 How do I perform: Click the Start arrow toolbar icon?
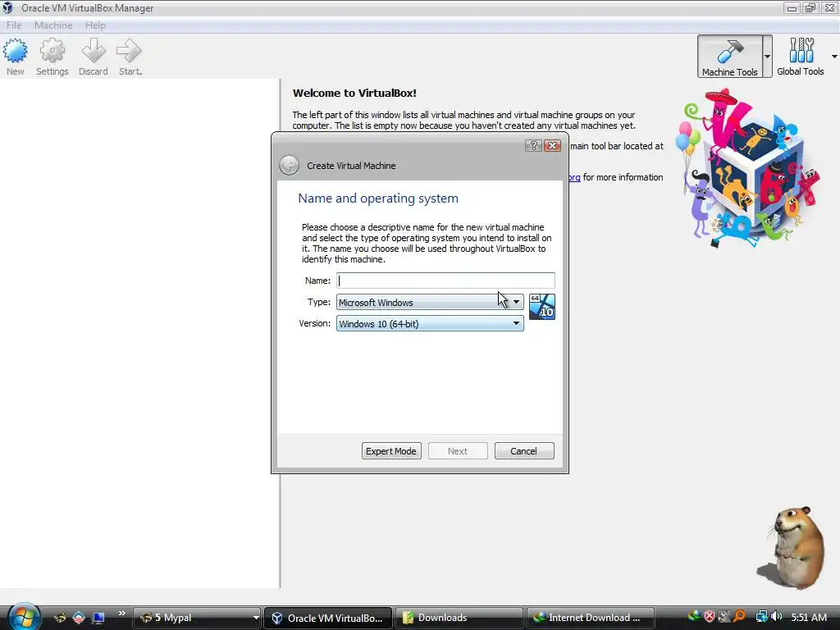click(130, 57)
